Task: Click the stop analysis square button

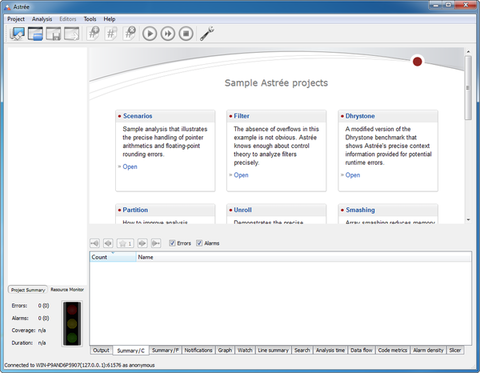Action: pyautogui.click(x=186, y=34)
